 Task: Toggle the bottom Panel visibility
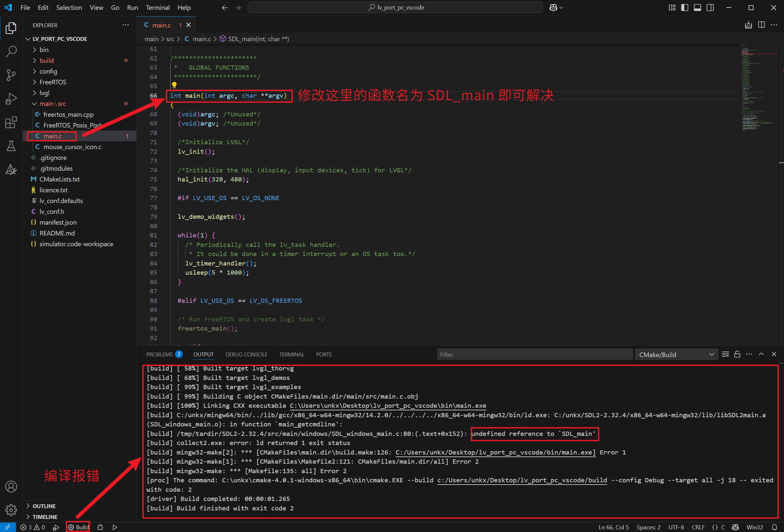pos(698,8)
